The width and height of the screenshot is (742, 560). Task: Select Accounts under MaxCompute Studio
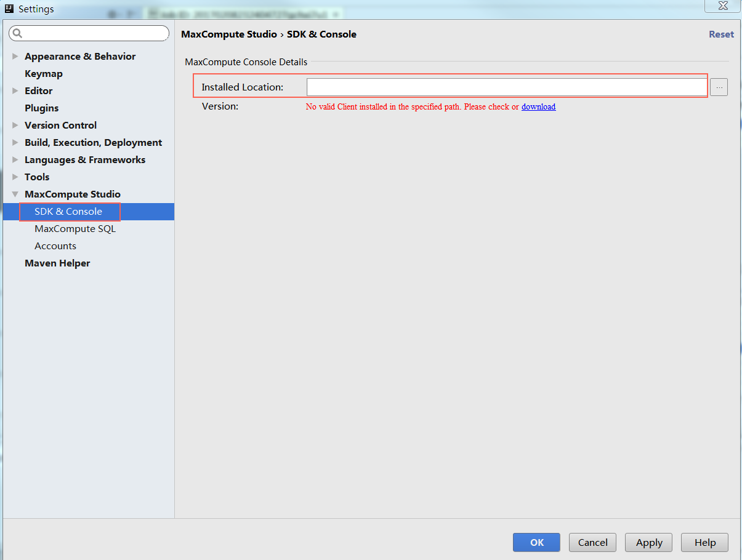pos(55,246)
